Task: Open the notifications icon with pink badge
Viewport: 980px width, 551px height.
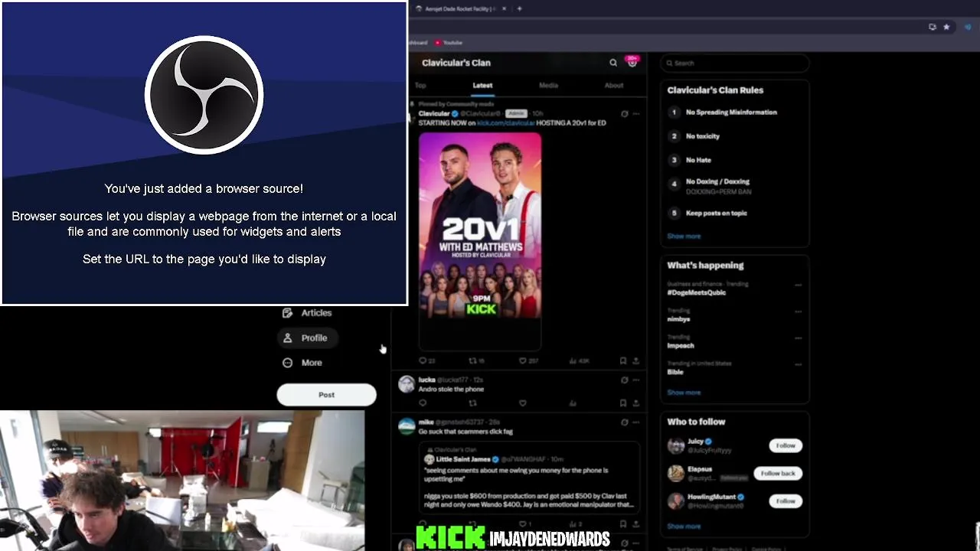Action: click(x=632, y=62)
